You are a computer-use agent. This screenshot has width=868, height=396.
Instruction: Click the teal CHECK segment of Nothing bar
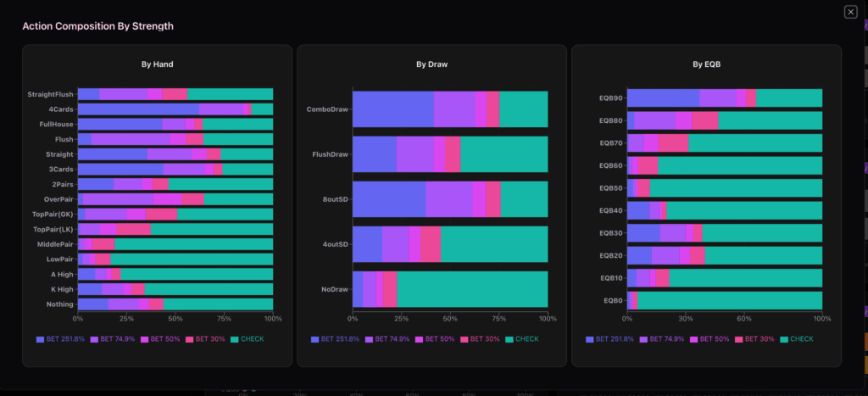pyautogui.click(x=218, y=304)
